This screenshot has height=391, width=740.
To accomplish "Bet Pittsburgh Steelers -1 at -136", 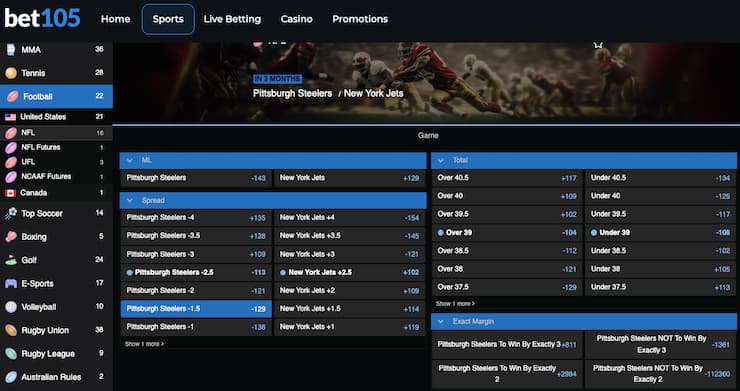I will tap(196, 327).
